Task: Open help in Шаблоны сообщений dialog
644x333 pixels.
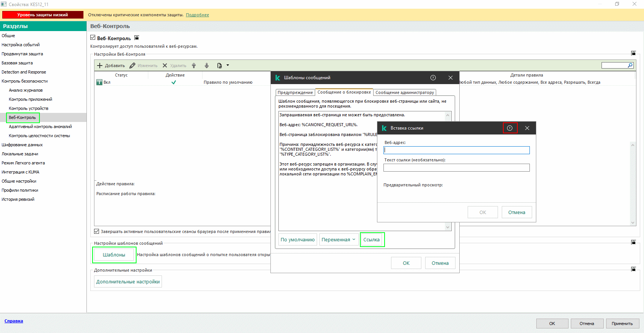Action: pyautogui.click(x=433, y=78)
